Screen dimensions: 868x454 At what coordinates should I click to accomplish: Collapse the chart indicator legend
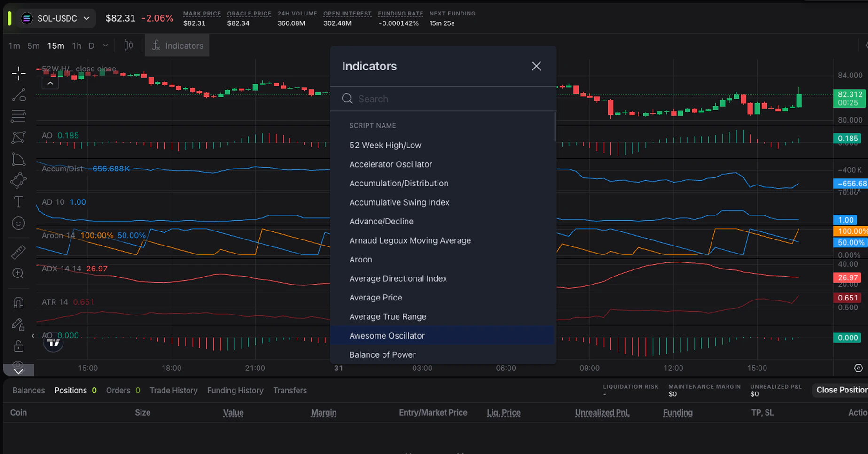[50, 84]
